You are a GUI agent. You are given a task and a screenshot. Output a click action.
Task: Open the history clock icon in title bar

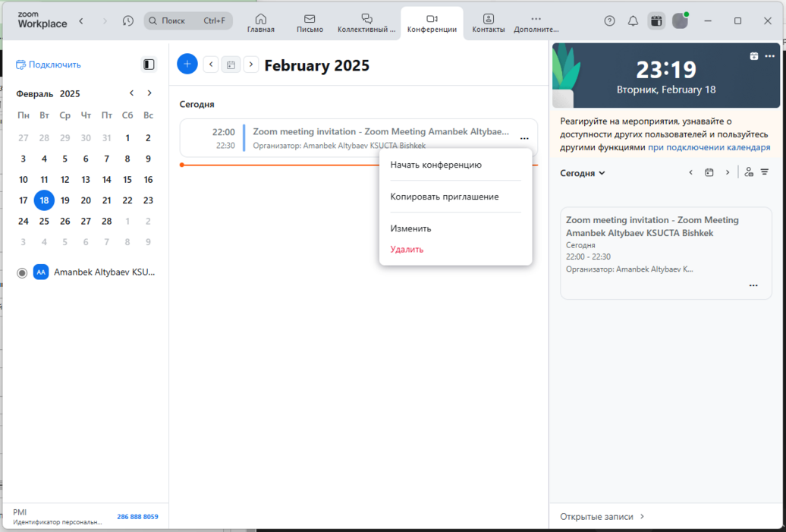(128, 21)
